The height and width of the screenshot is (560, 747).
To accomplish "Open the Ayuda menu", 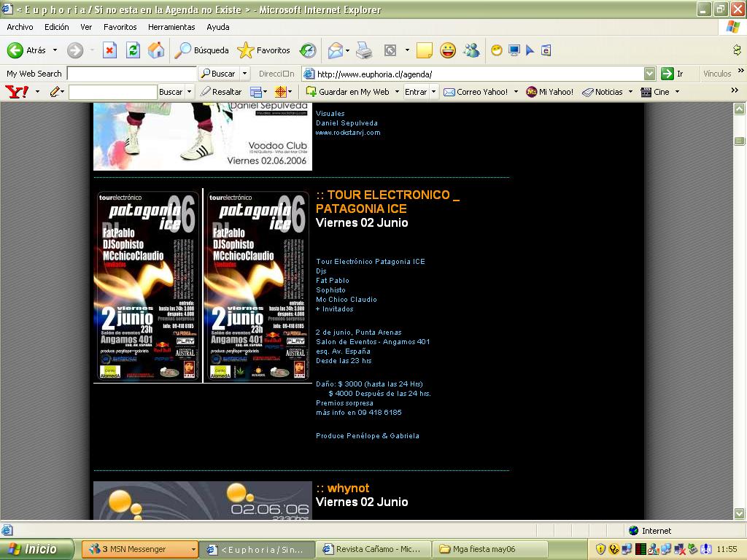I will [217, 27].
